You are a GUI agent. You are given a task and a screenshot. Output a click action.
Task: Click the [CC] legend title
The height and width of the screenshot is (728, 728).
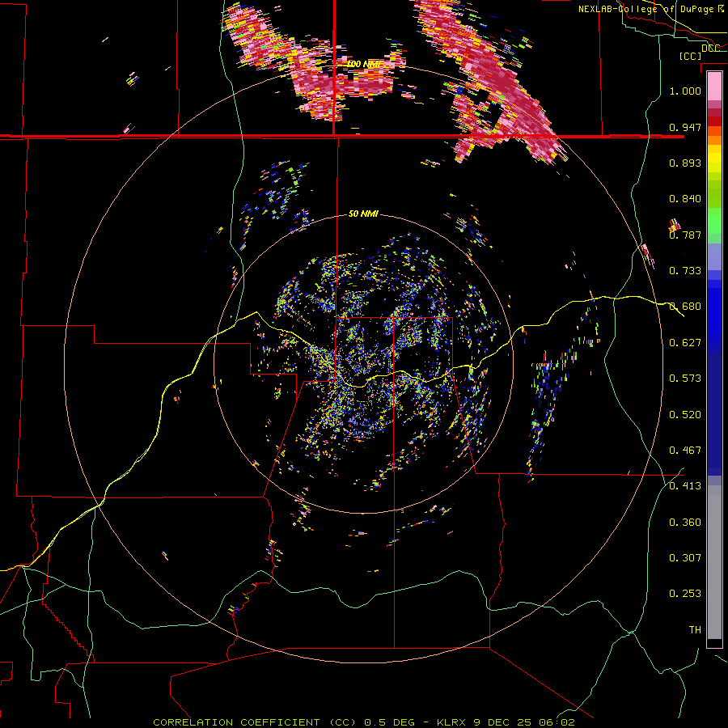tap(690, 56)
